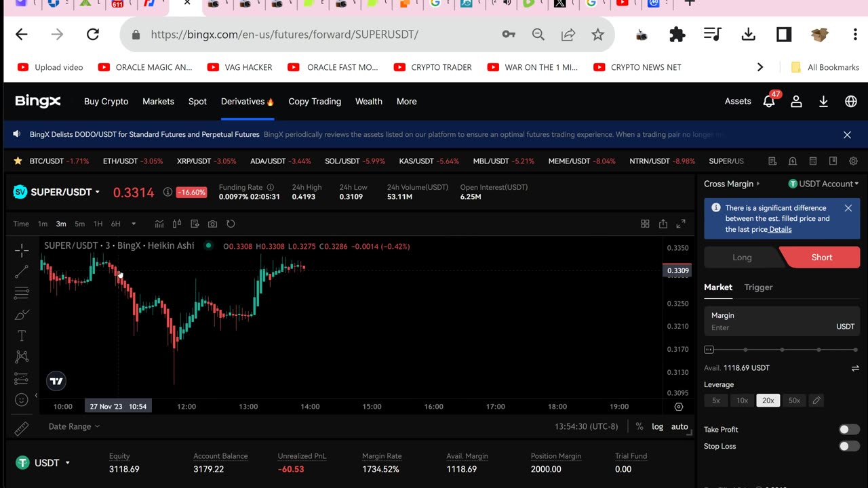Open the favorites star in ticker bar
Screen dimensions: 868x488
click(x=18, y=161)
